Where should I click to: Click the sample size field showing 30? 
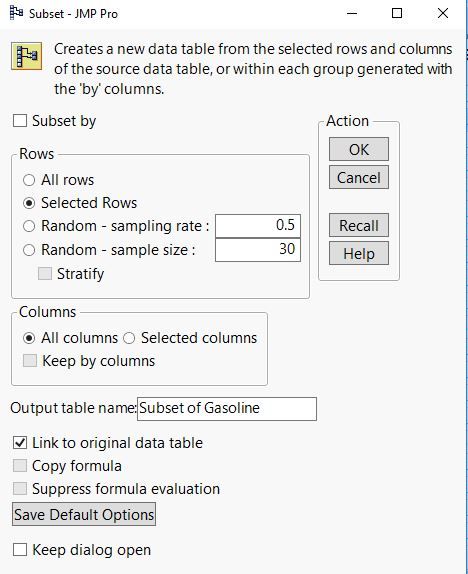point(258,250)
